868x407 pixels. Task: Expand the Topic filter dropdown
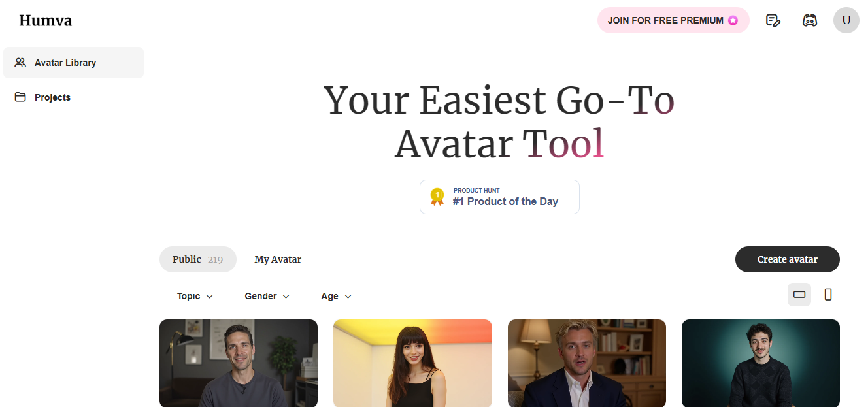195,296
